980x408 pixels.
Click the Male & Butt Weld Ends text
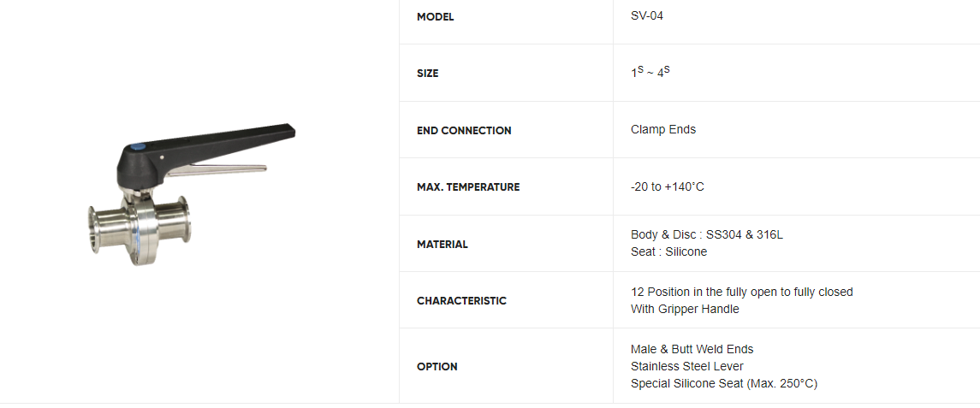tap(692, 349)
